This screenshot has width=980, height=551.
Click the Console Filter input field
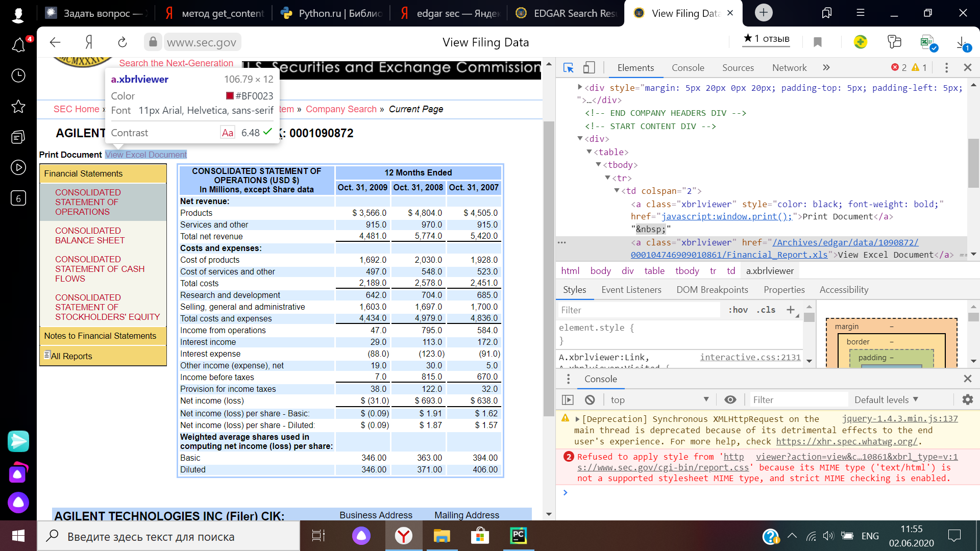[798, 400]
